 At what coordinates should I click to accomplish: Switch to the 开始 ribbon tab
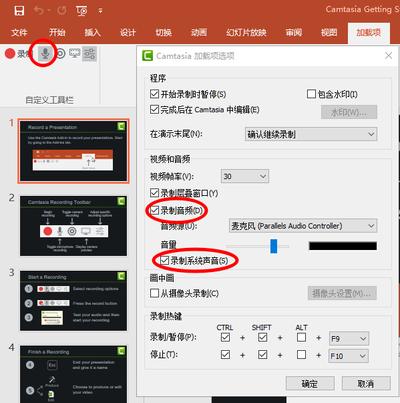pos(57,33)
